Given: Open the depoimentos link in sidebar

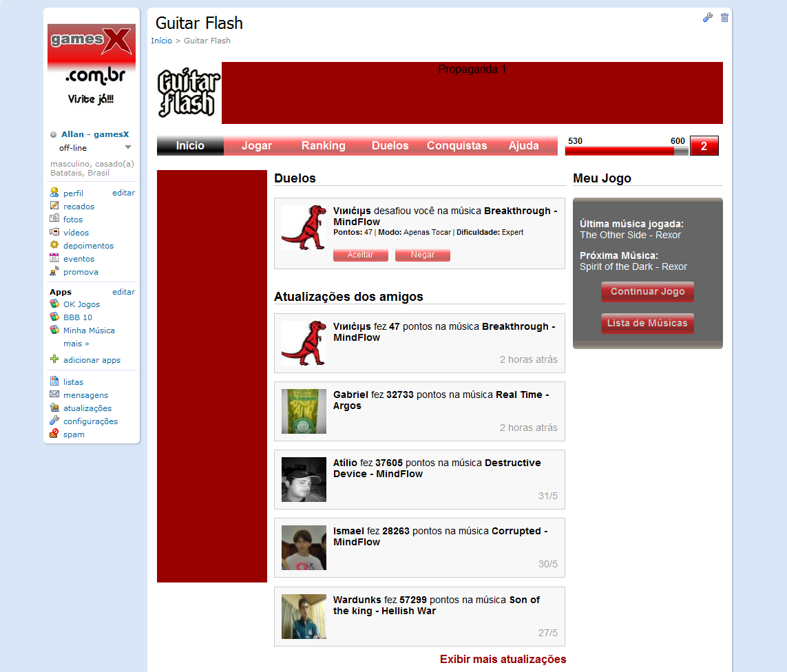Looking at the screenshot, I should tap(88, 245).
